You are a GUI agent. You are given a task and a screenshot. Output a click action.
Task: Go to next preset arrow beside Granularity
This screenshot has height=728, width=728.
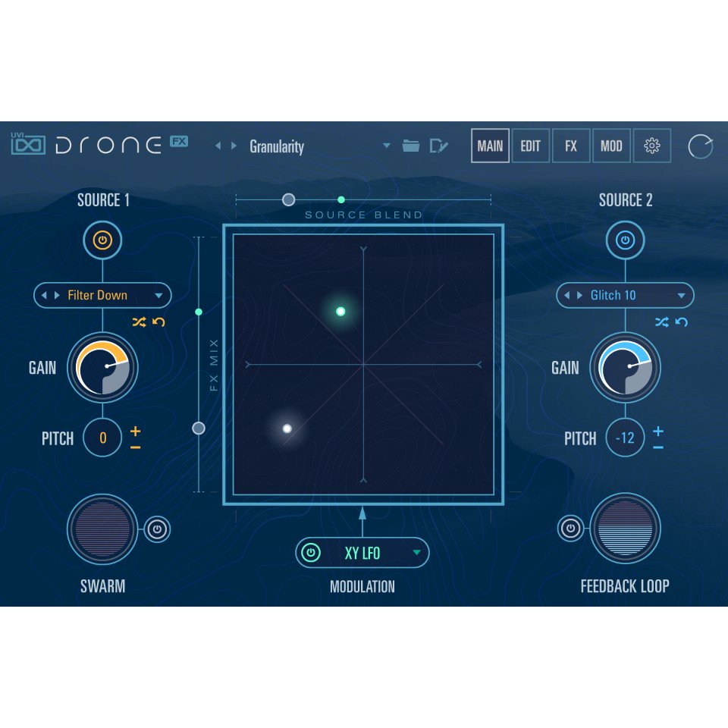pyautogui.click(x=234, y=146)
